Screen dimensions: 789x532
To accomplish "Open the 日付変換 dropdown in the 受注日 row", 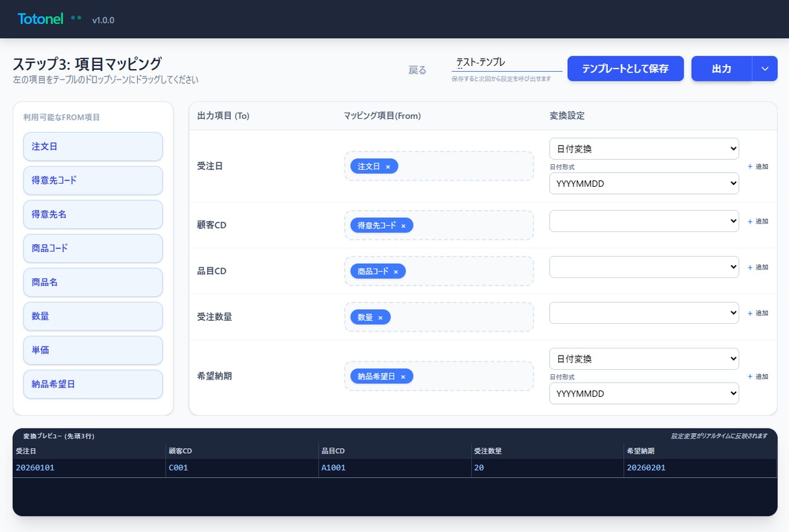I will tap(644, 149).
